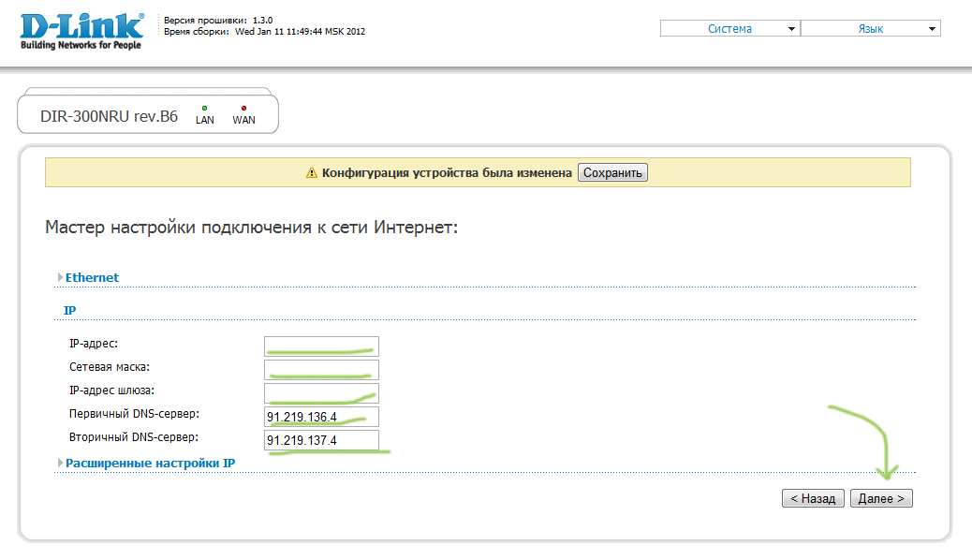Expand Расширенные настройки IP section
The height and width of the screenshot is (560, 972).
150,463
